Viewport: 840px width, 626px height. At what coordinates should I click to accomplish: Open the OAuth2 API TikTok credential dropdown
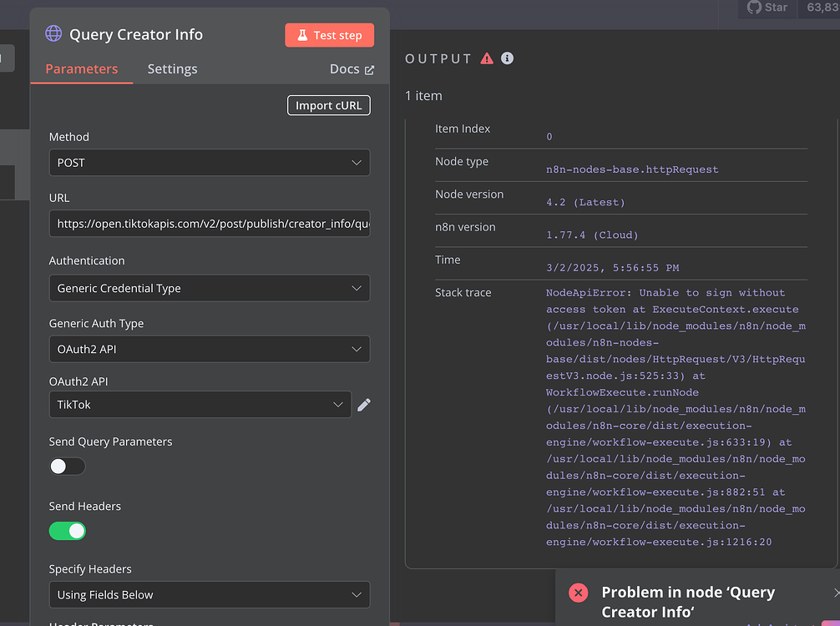pyautogui.click(x=200, y=405)
